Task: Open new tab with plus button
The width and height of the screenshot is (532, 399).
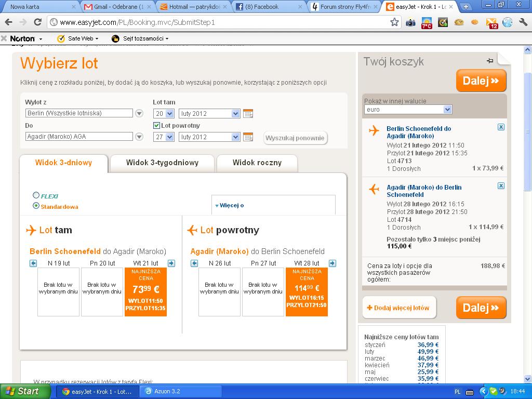Action: click(466, 6)
